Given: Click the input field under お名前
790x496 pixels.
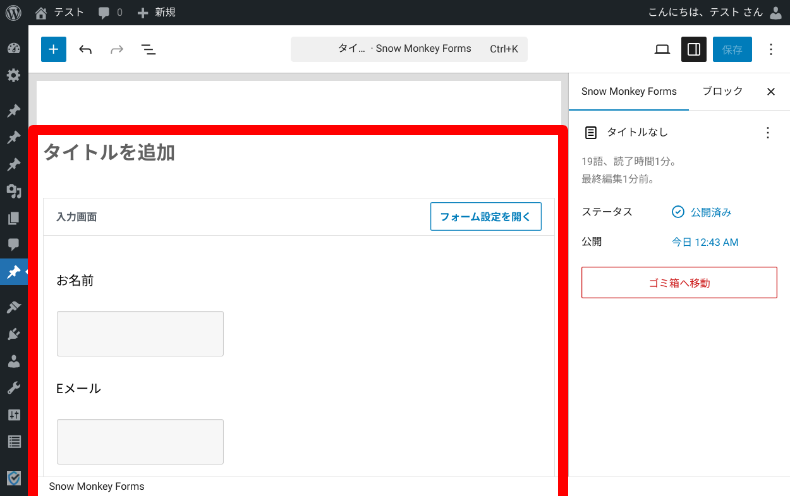Looking at the screenshot, I should pyautogui.click(x=140, y=334).
